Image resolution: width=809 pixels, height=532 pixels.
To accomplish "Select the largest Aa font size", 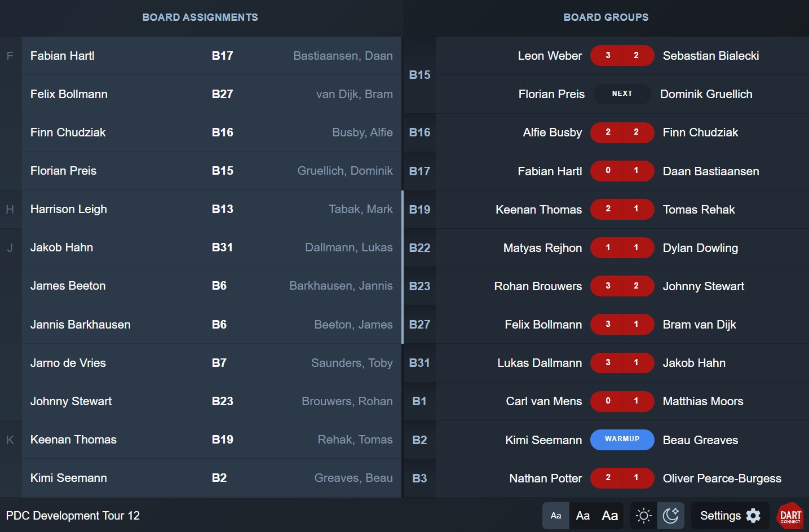I will pos(610,516).
